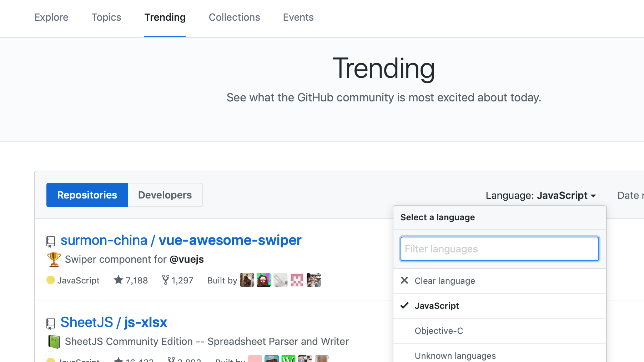The width and height of the screenshot is (644, 362).
Task: Click the second contributor avatar for vue-awesome-swiper
Action: click(263, 280)
